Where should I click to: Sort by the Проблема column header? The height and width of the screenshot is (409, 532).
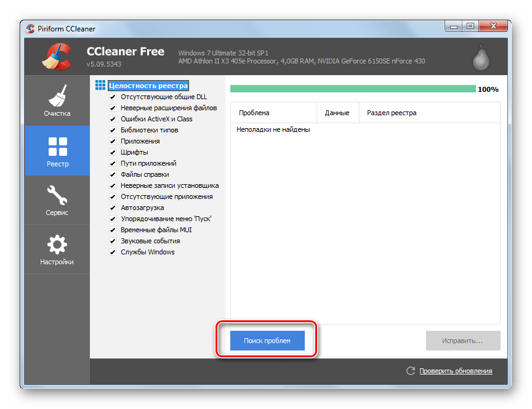(273, 113)
